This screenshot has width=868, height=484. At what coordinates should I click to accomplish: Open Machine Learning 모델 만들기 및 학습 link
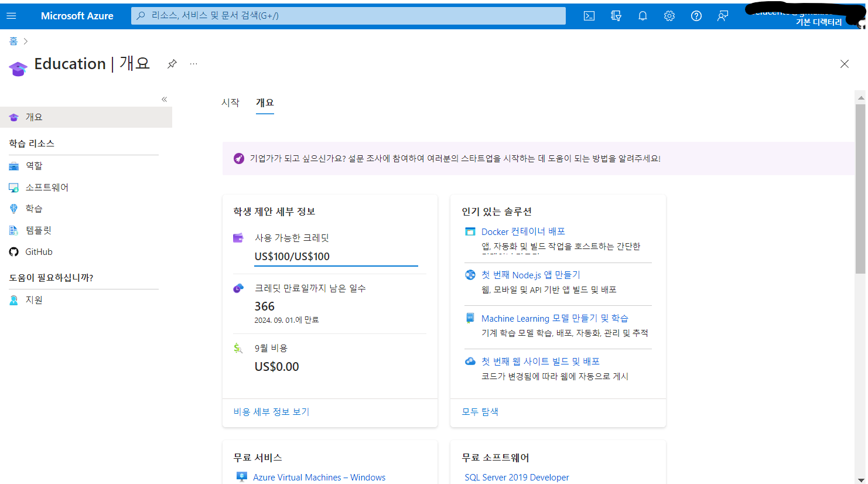point(555,318)
